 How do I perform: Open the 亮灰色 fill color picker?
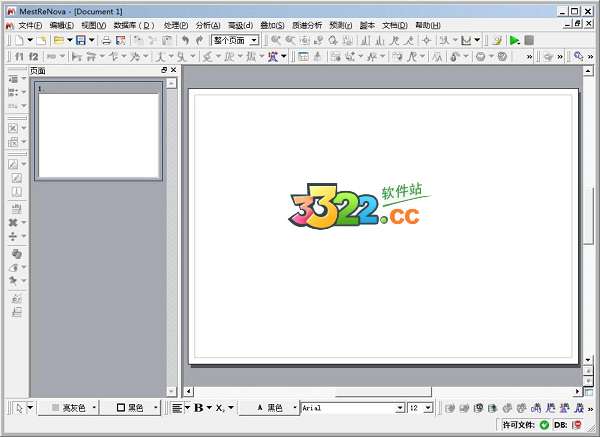pyautogui.click(x=72, y=408)
